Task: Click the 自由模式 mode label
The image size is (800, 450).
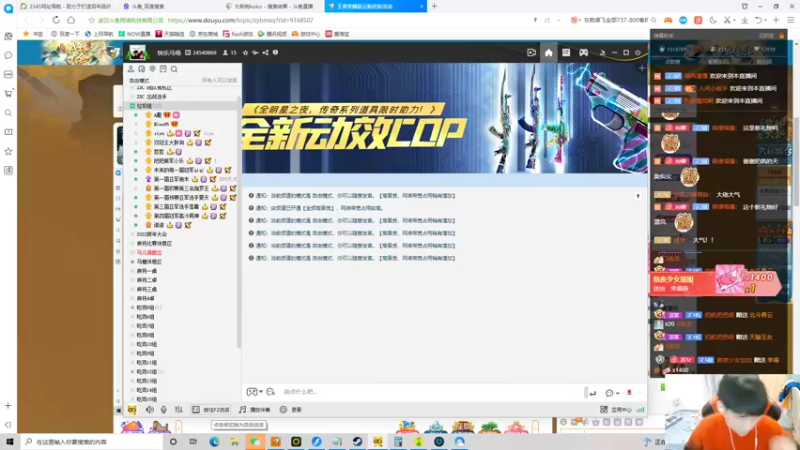Action: click(x=139, y=81)
